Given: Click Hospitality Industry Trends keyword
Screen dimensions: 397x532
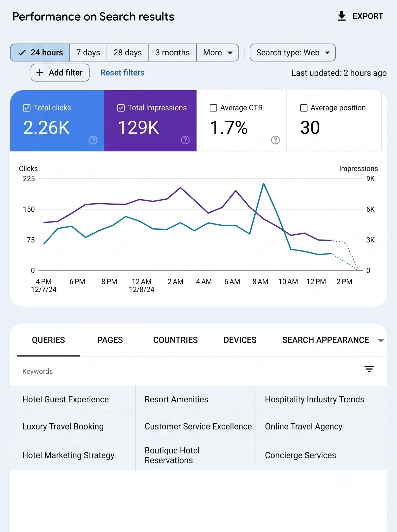Looking at the screenshot, I should coord(314,399).
